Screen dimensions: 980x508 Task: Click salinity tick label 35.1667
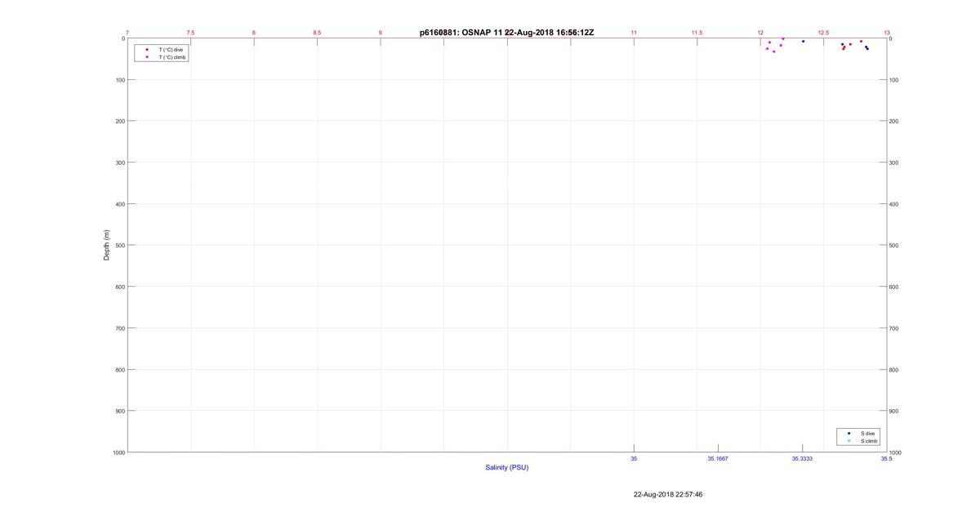(718, 459)
